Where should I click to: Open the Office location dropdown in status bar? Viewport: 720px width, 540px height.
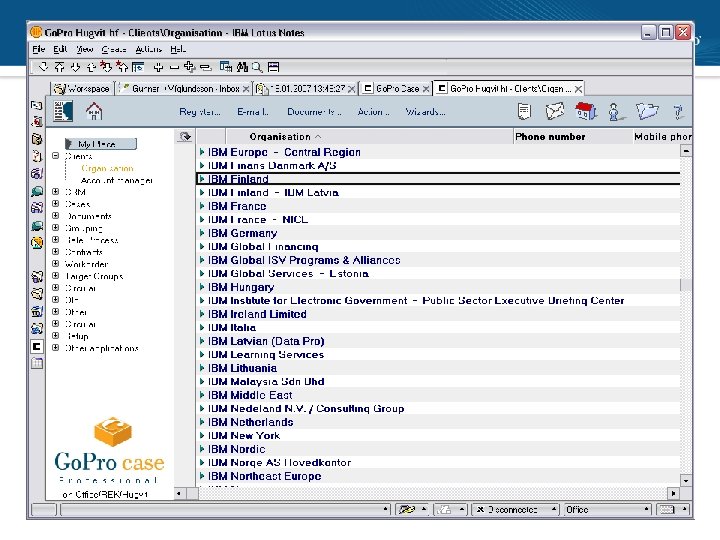607,509
